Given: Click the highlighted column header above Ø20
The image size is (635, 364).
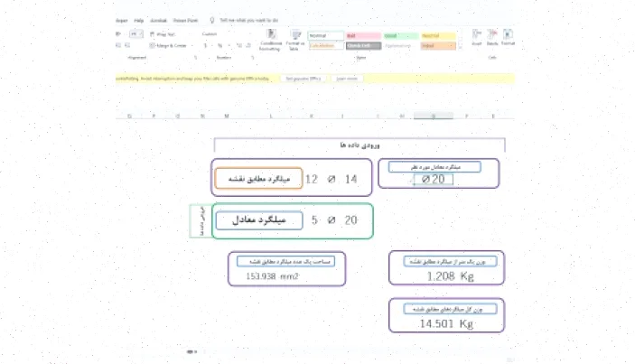Looking at the screenshot, I should (433, 117).
